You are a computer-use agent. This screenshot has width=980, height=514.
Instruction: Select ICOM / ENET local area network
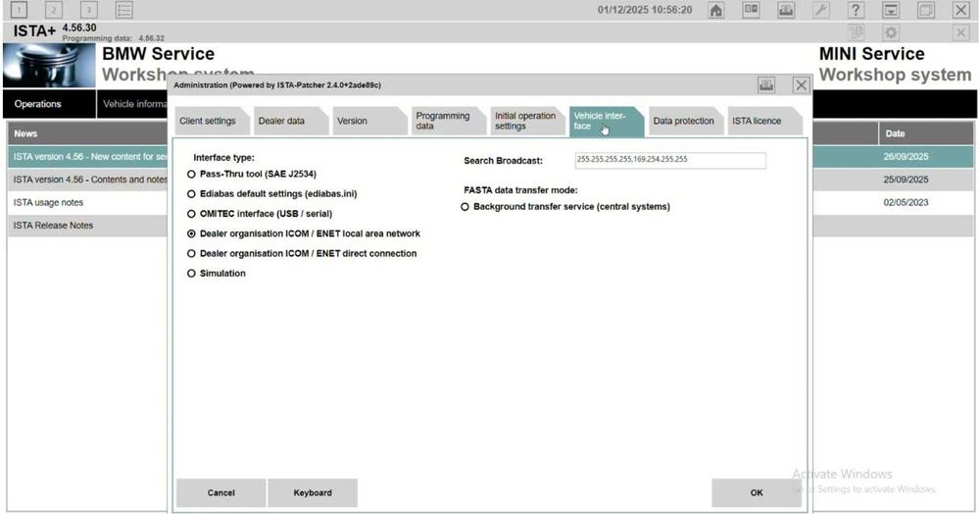[x=304, y=233]
